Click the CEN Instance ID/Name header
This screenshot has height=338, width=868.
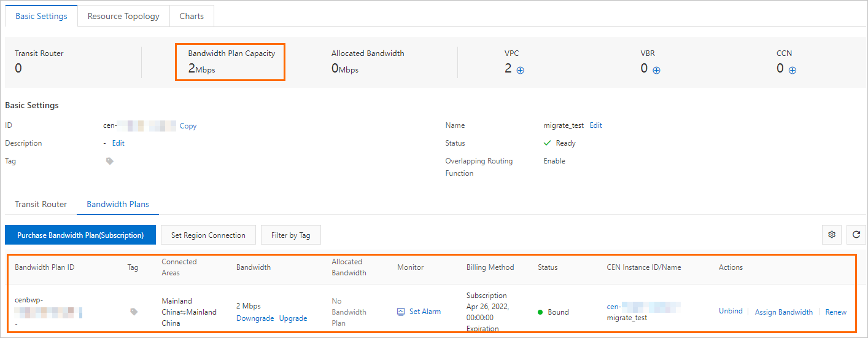click(x=644, y=267)
